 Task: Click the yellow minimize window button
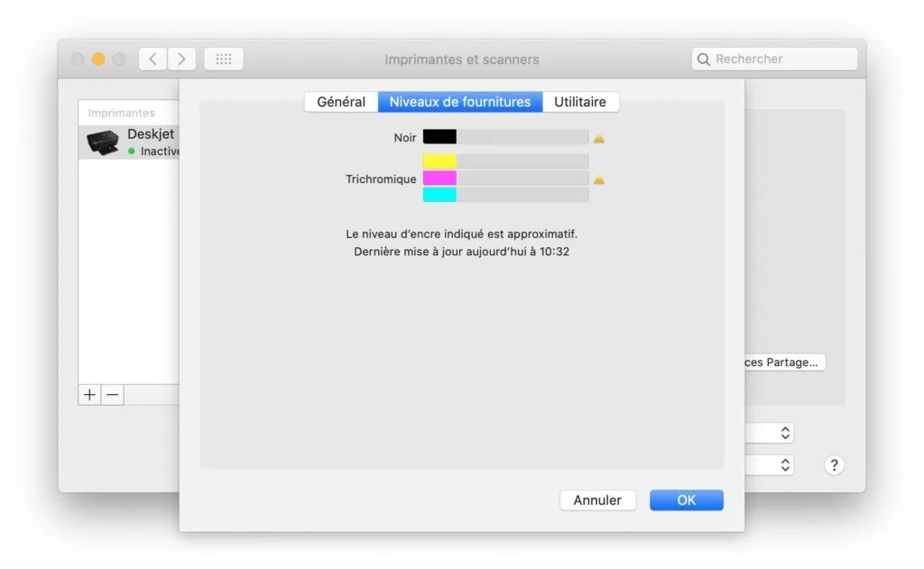[x=98, y=59]
